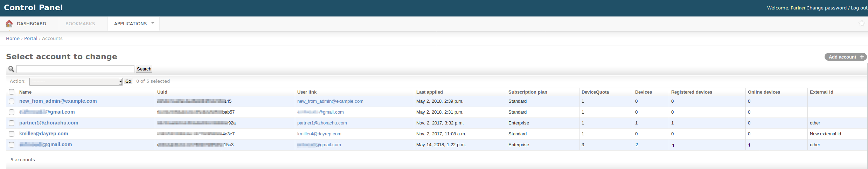The image size is (868, 169).
Task: Click the Log out link
Action: (x=859, y=8)
